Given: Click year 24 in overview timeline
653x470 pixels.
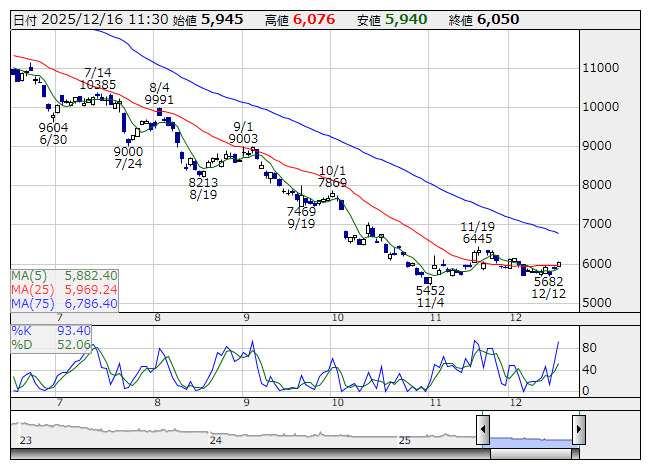Looking at the screenshot, I should (x=215, y=440).
